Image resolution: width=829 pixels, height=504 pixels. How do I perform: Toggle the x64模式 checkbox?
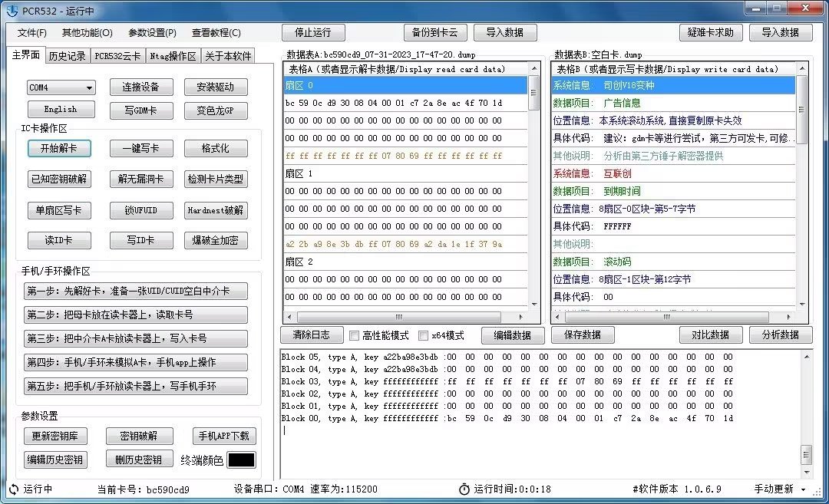tap(423, 335)
